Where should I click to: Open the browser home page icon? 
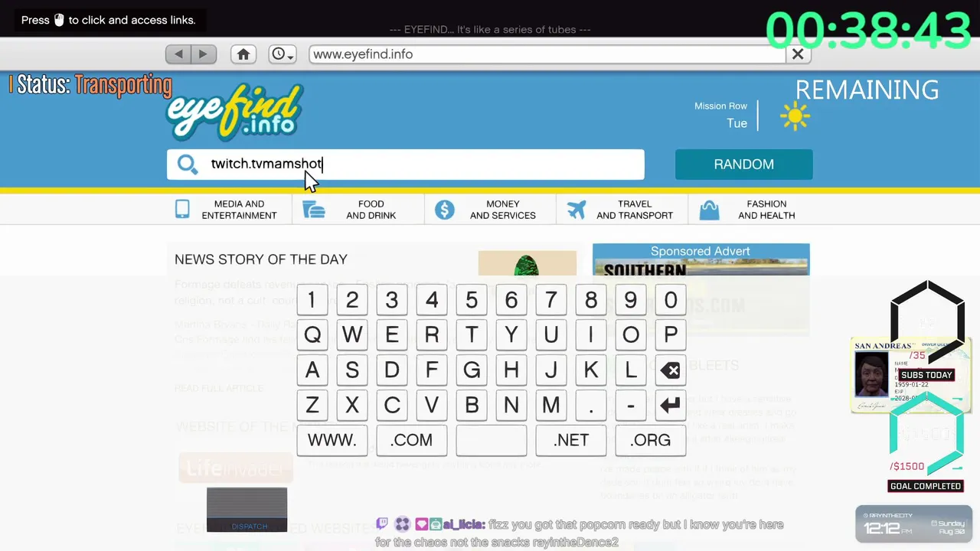pyautogui.click(x=243, y=54)
